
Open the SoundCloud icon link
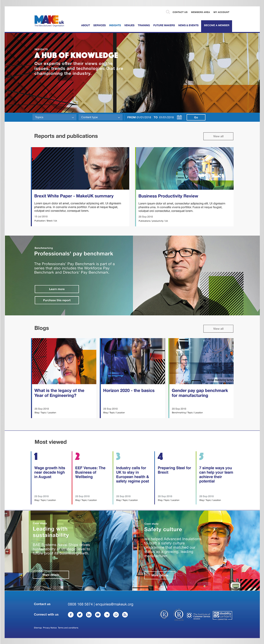(x=107, y=615)
